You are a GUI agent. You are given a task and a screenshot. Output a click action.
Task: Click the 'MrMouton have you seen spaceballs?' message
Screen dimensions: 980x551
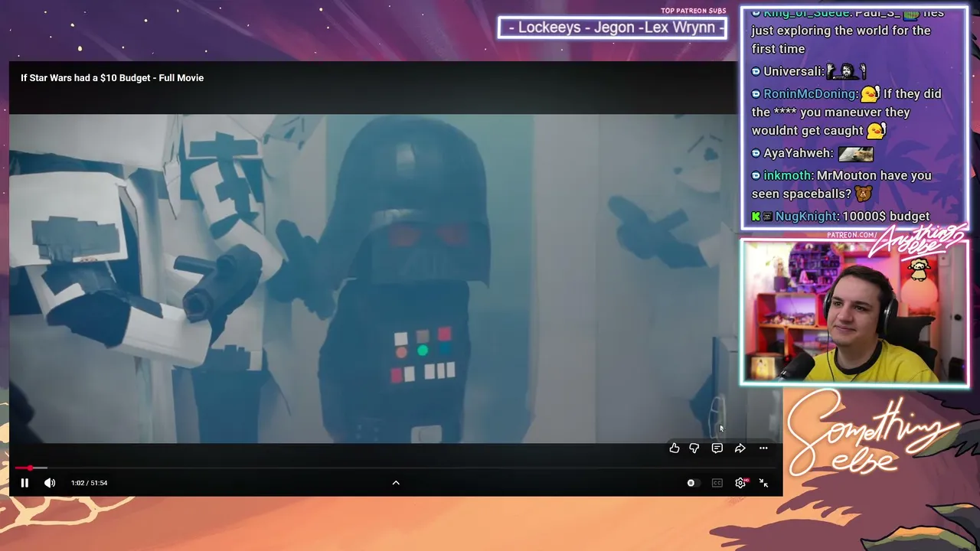pyautogui.click(x=841, y=184)
